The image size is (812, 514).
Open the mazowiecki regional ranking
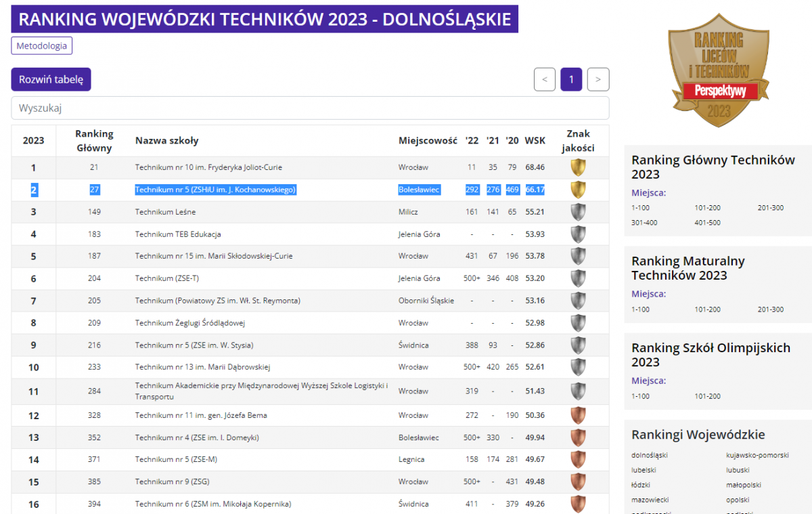[x=650, y=500]
